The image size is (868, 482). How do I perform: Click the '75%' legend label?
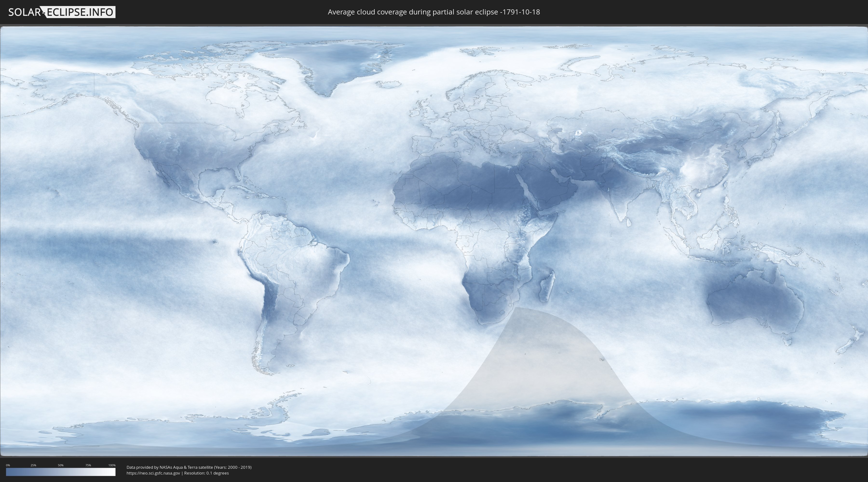pyautogui.click(x=88, y=465)
